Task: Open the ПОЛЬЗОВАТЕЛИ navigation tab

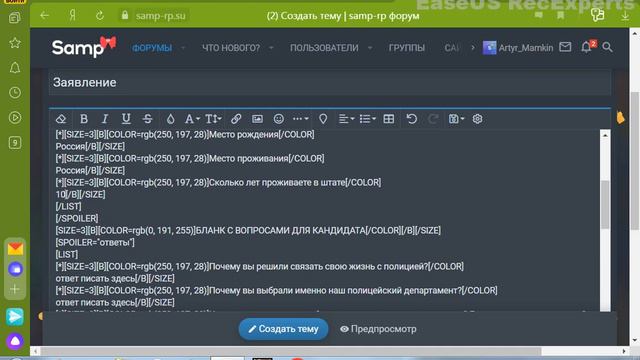Action: [324, 48]
